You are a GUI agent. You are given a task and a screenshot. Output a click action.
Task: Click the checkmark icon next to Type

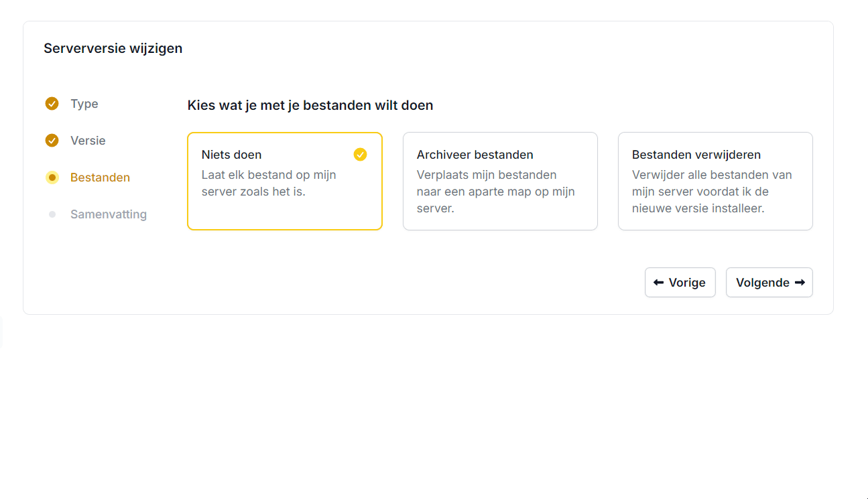[x=52, y=104]
